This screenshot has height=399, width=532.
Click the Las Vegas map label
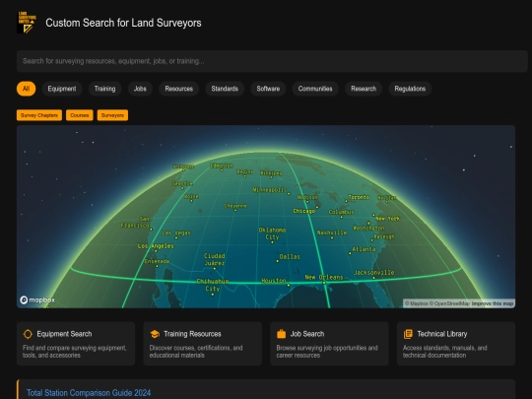point(176,233)
